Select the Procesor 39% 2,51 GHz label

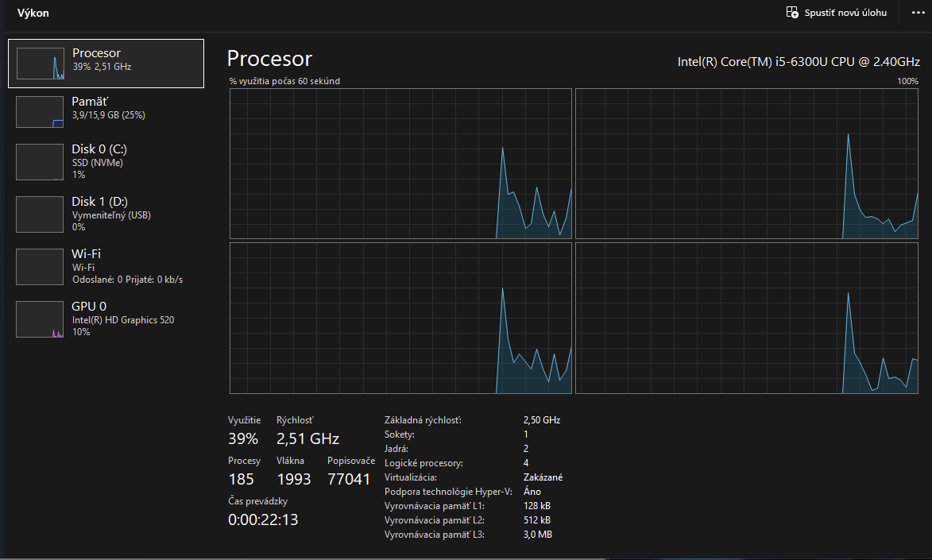[x=102, y=67]
